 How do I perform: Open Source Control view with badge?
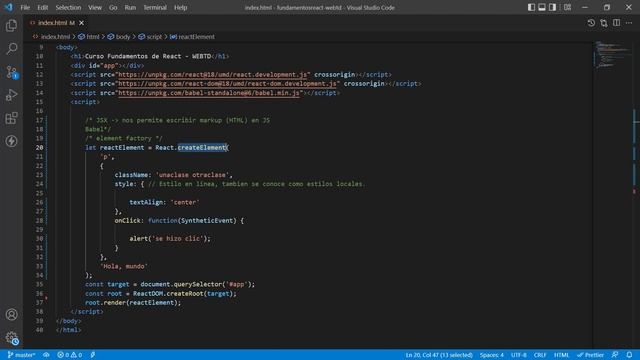point(11,72)
